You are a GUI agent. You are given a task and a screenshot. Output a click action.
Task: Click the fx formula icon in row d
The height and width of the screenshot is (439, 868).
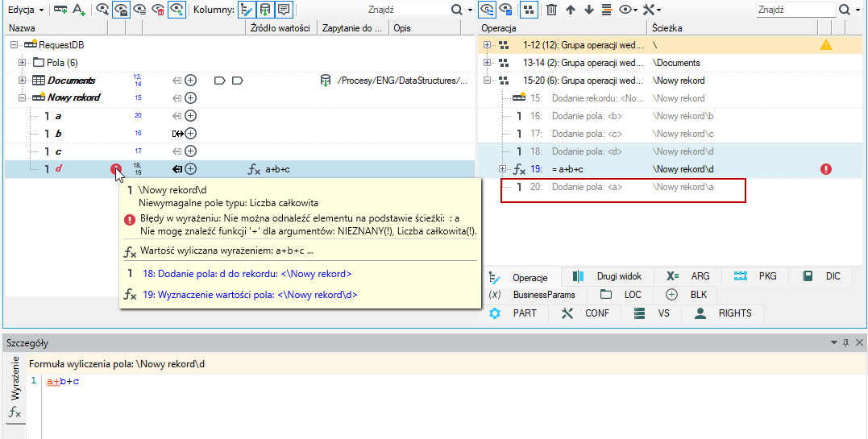pyautogui.click(x=254, y=169)
